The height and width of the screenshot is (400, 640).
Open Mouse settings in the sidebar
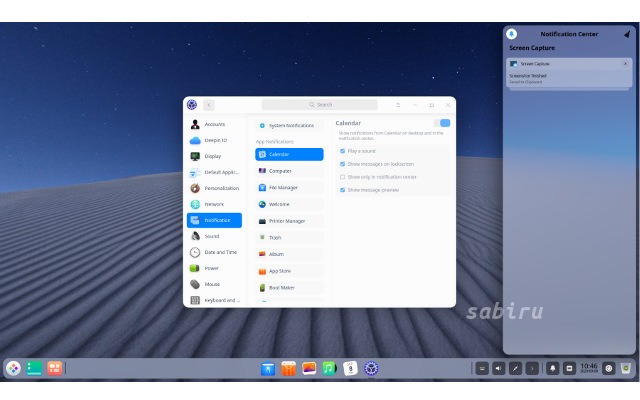pyautogui.click(x=214, y=284)
